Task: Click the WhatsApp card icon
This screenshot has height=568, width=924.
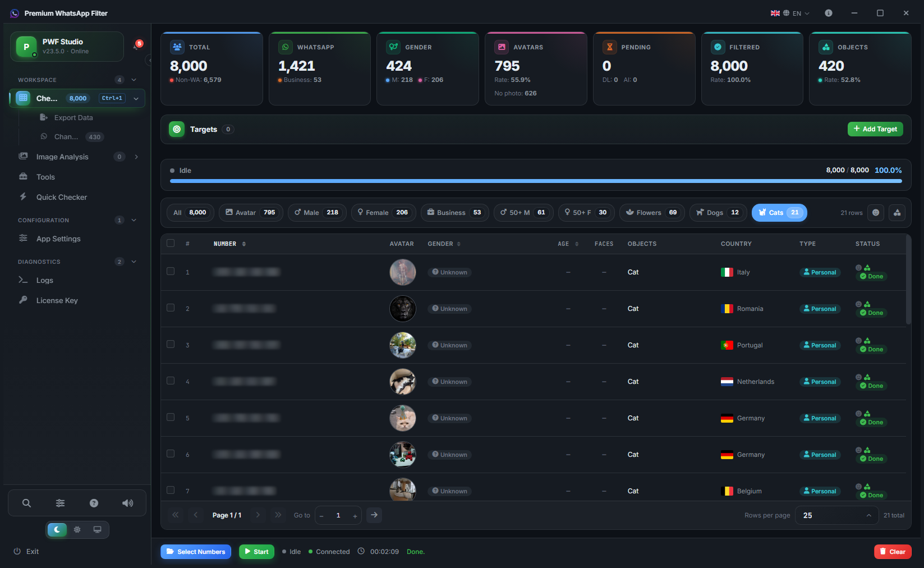Action: point(286,47)
